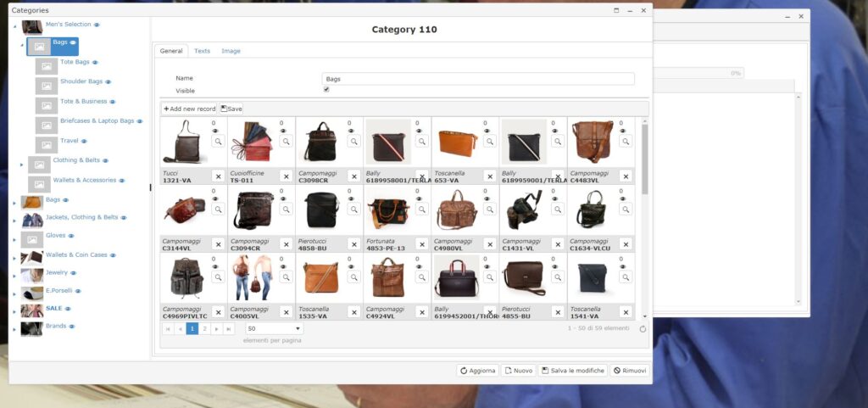The width and height of the screenshot is (868, 408).
Task: Expand the SALE tree node
Action: (15, 311)
